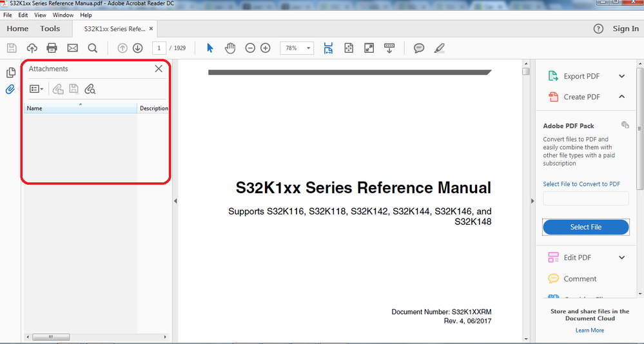Click the Fit one full page icon
Screen dimensions: 644x344
349,48
